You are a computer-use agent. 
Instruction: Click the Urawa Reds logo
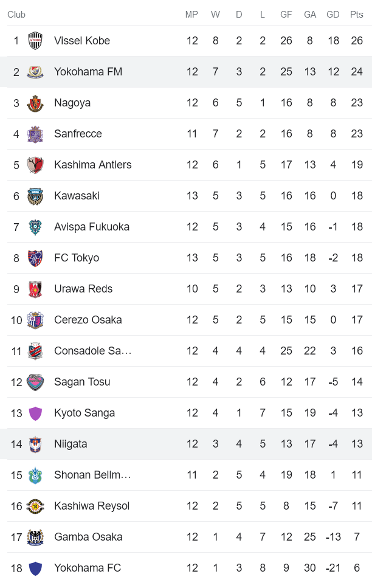click(x=34, y=289)
